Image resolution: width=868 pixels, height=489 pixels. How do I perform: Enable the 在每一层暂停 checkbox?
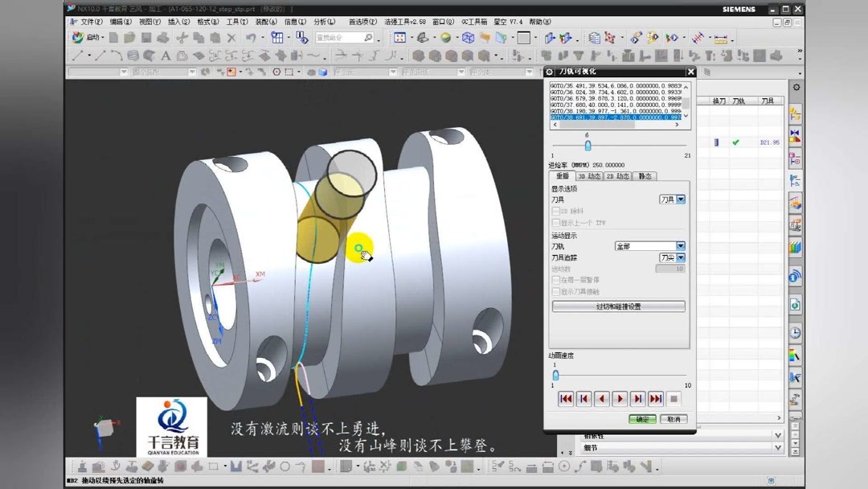tap(555, 279)
